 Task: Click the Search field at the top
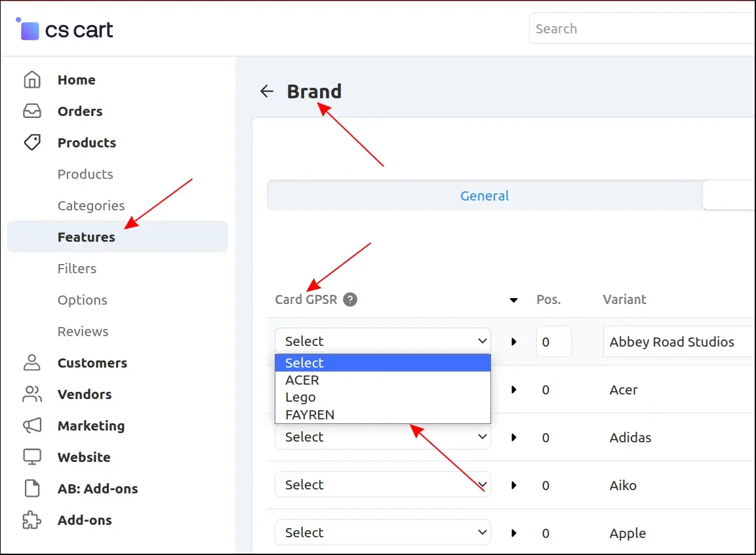pos(643,29)
